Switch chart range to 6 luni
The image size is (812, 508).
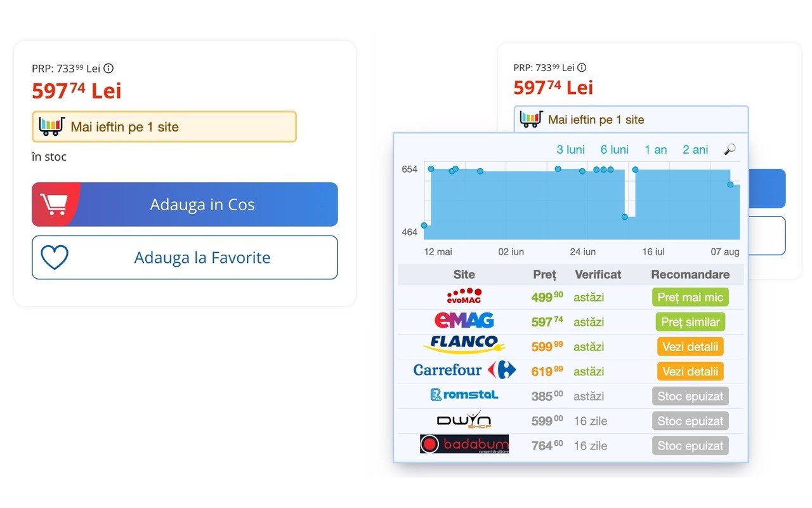coord(614,150)
